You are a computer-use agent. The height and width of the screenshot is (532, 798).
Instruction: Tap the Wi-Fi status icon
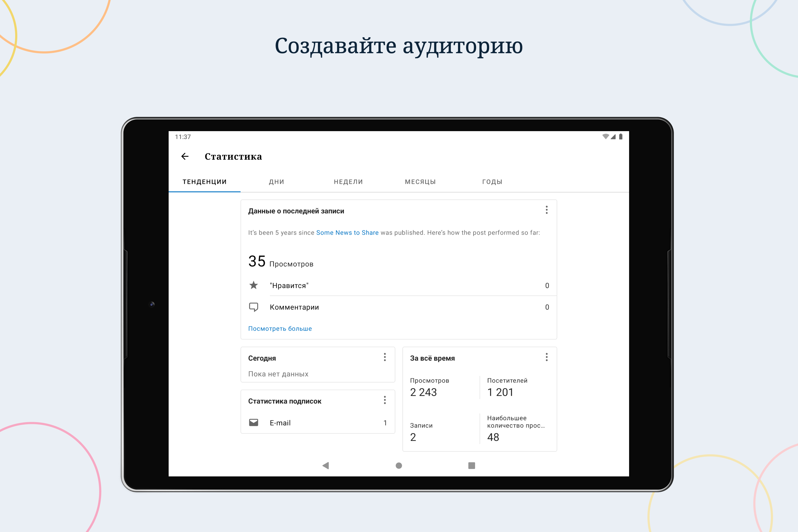(x=606, y=137)
